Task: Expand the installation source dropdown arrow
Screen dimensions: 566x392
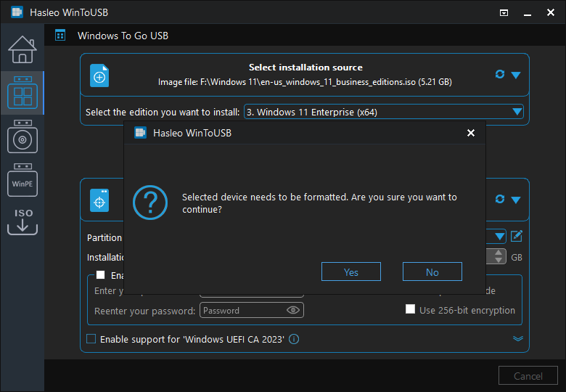Action: click(x=516, y=75)
